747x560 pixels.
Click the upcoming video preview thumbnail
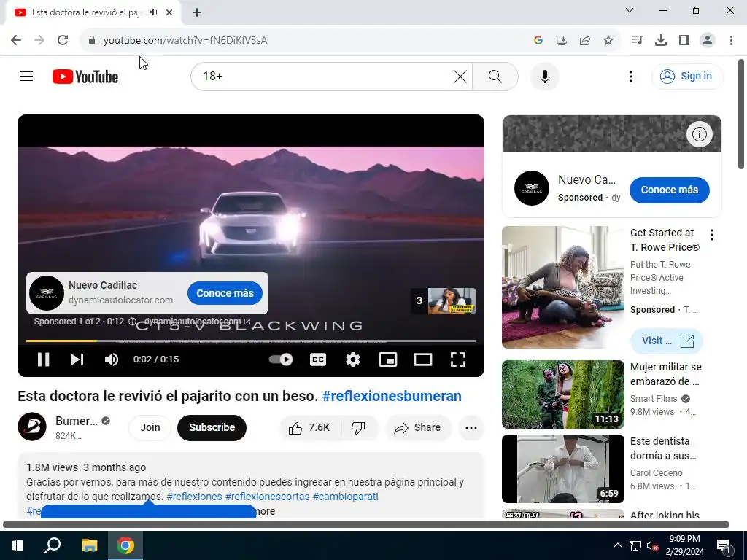point(452,300)
